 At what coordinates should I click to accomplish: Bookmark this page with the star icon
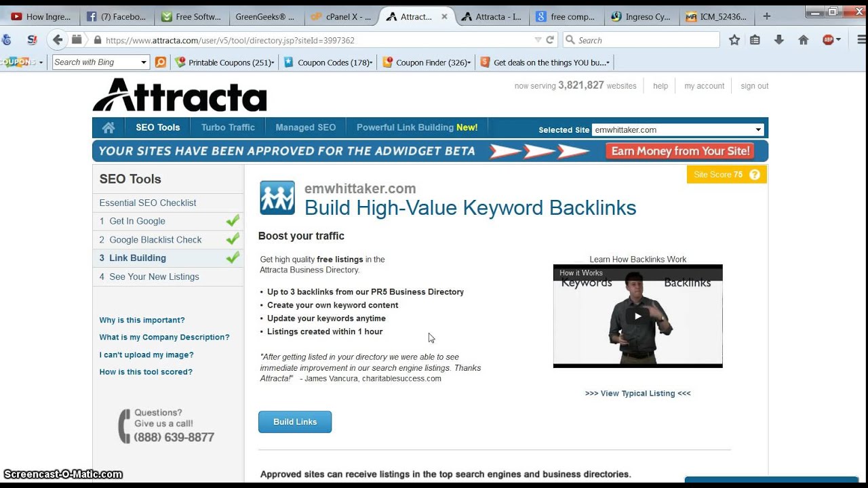pos(734,40)
